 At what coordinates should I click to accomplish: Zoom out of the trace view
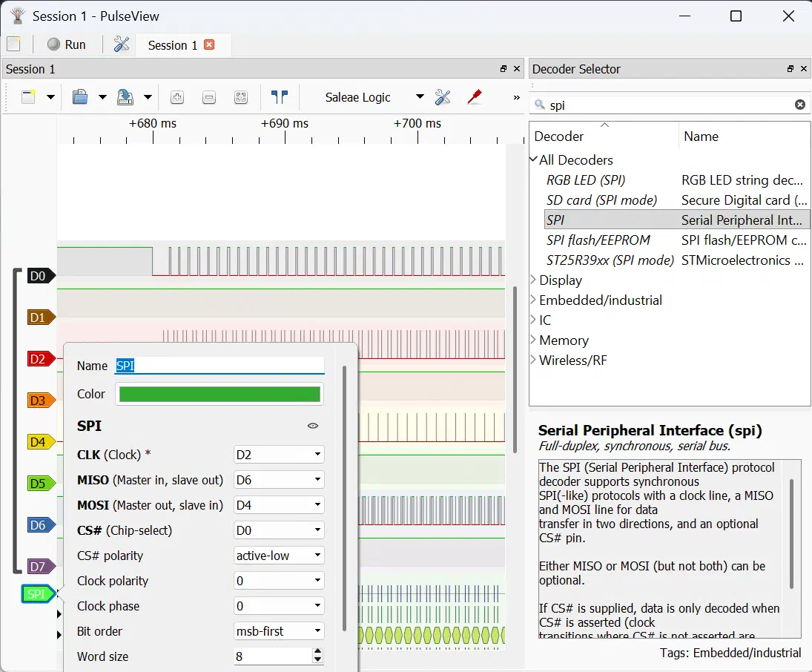coord(209,97)
